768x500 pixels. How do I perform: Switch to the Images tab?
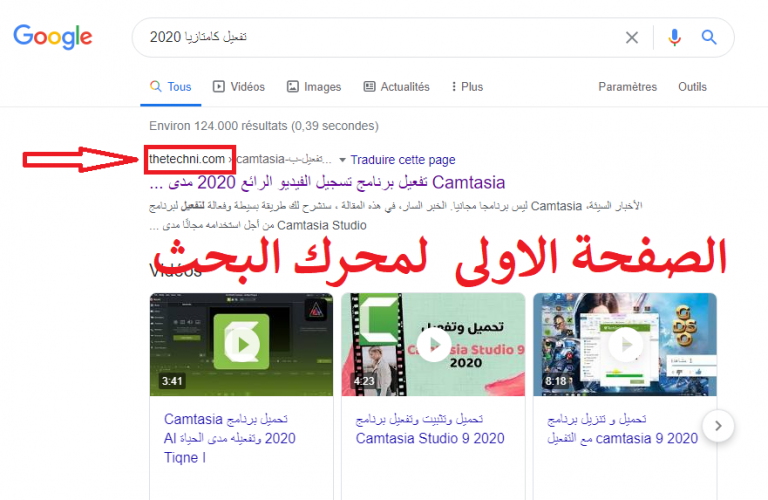312,87
